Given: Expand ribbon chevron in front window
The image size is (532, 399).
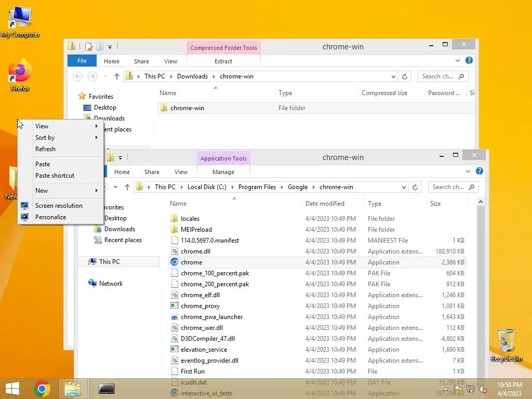Looking at the screenshot, I should (468, 171).
